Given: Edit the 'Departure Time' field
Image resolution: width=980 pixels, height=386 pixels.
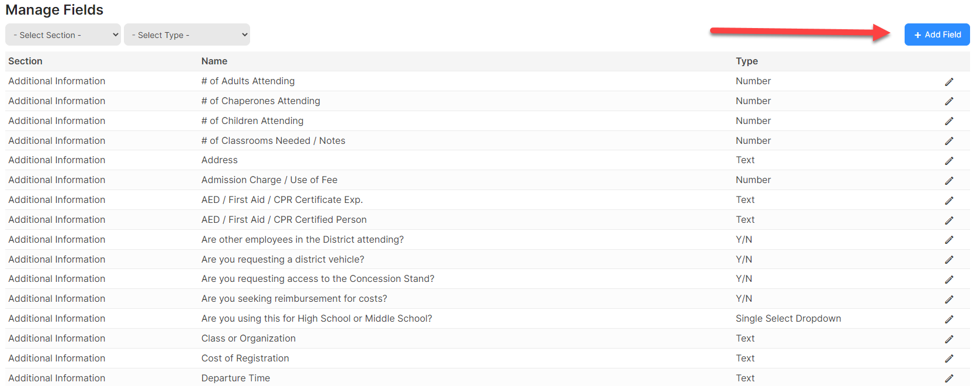Looking at the screenshot, I should [x=949, y=378].
